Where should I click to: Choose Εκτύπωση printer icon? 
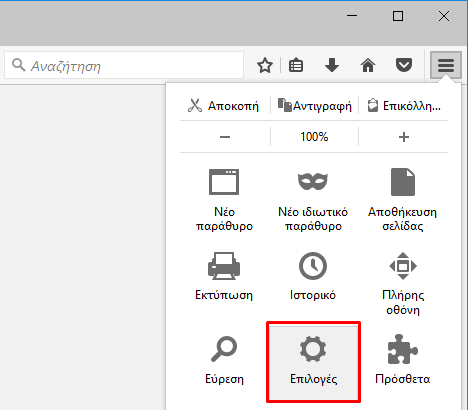(224, 277)
